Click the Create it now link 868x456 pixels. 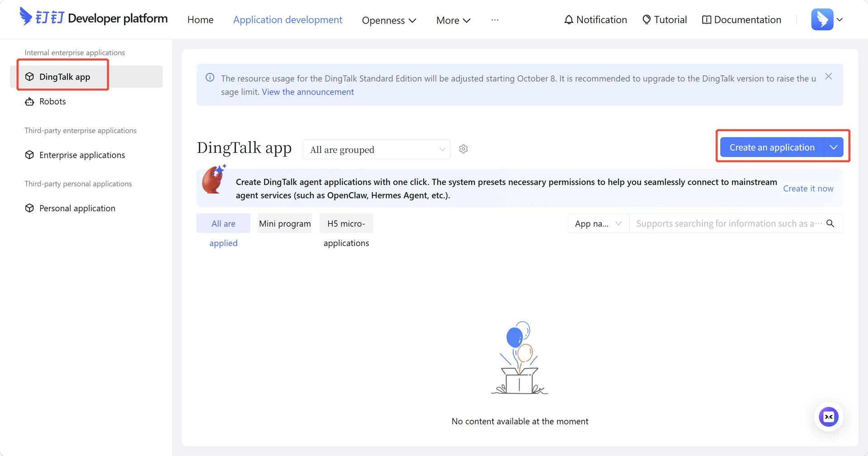(808, 189)
